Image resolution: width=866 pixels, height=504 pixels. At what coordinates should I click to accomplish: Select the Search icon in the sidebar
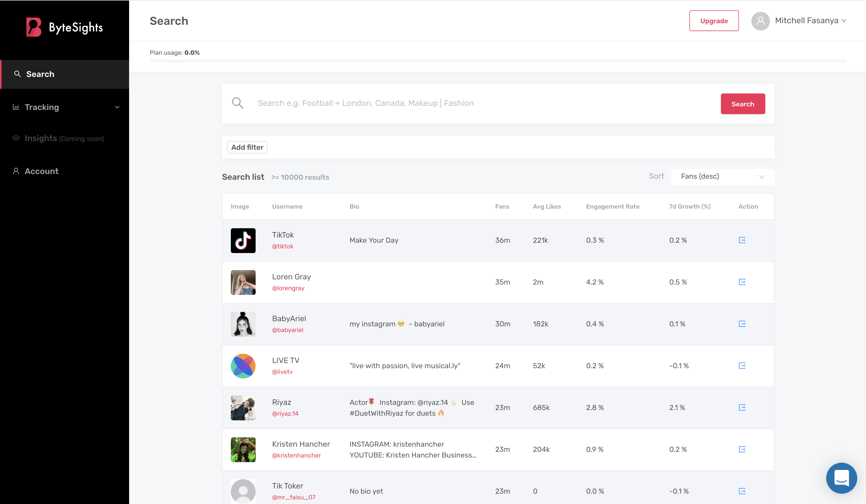(17, 74)
